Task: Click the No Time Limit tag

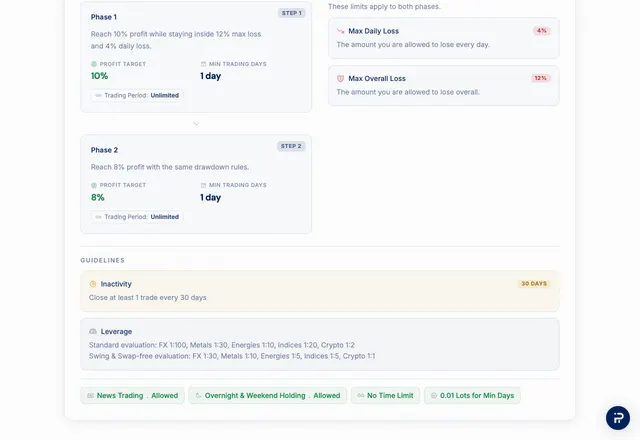Action: pyautogui.click(x=385, y=396)
